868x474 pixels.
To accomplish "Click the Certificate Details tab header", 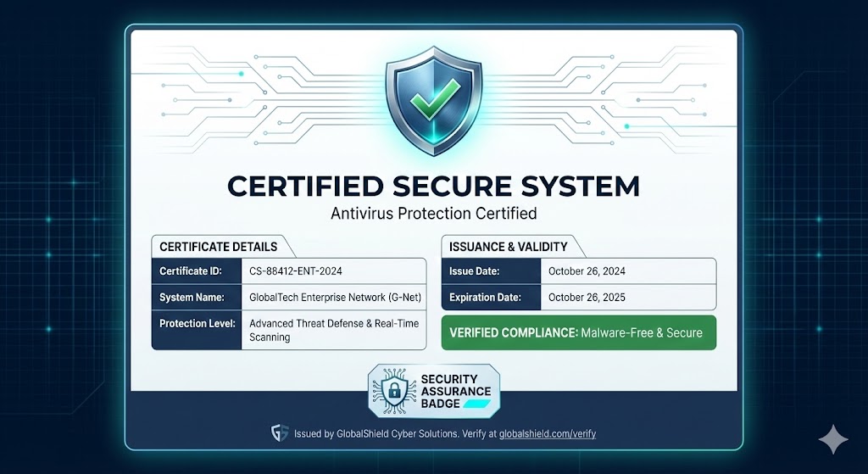I will click(219, 247).
